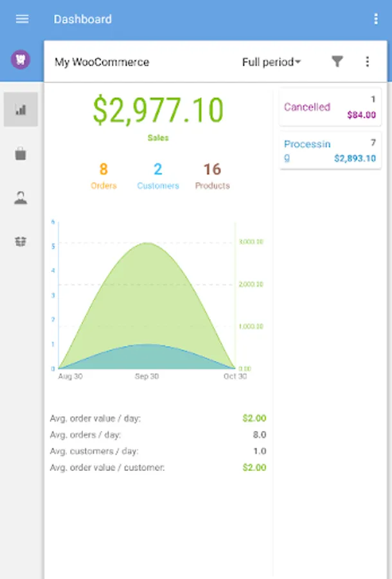392x579 pixels.
Task: Select the 2 Customers stat
Action: [158, 176]
